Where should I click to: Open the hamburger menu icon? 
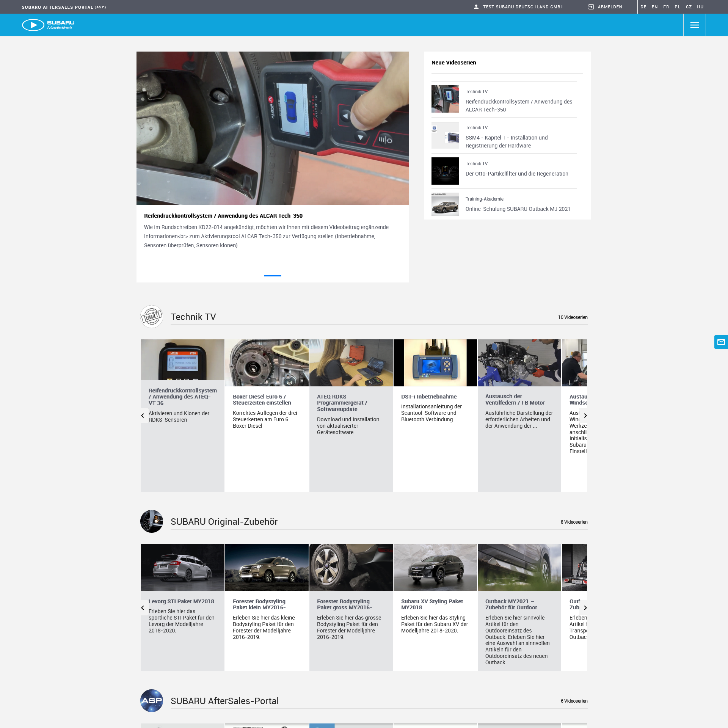(x=694, y=25)
